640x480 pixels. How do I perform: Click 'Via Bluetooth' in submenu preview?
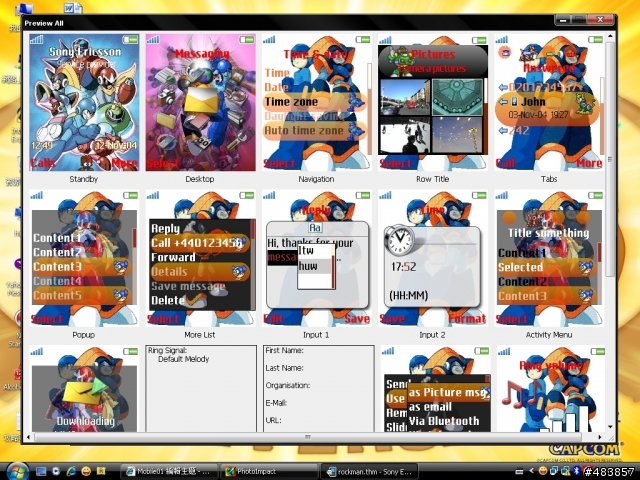444,421
